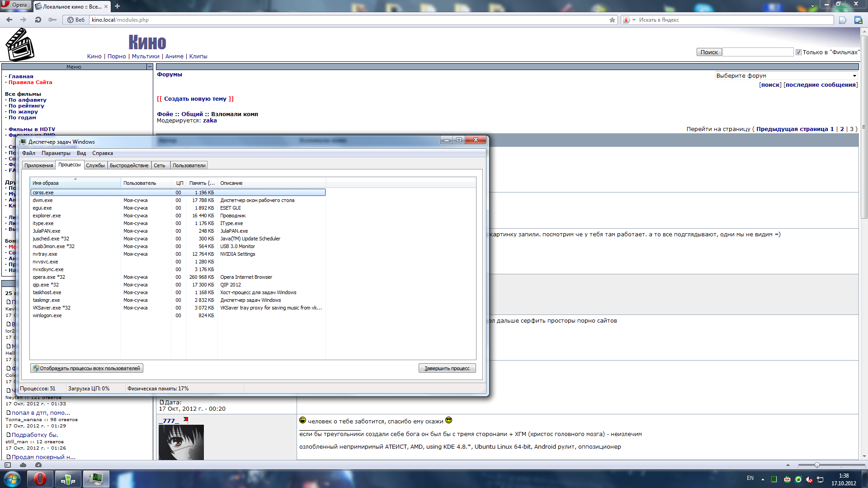
Task: Click the green CPU meter tray icon
Action: click(x=774, y=479)
